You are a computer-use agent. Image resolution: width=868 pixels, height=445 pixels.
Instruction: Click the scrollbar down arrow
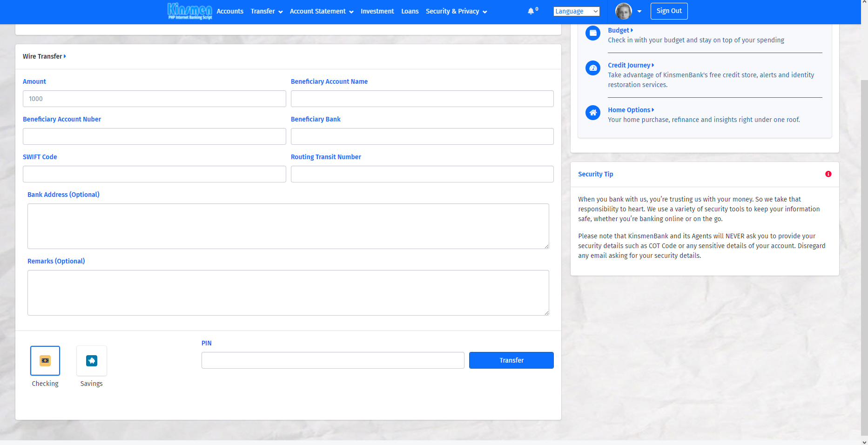click(864, 442)
